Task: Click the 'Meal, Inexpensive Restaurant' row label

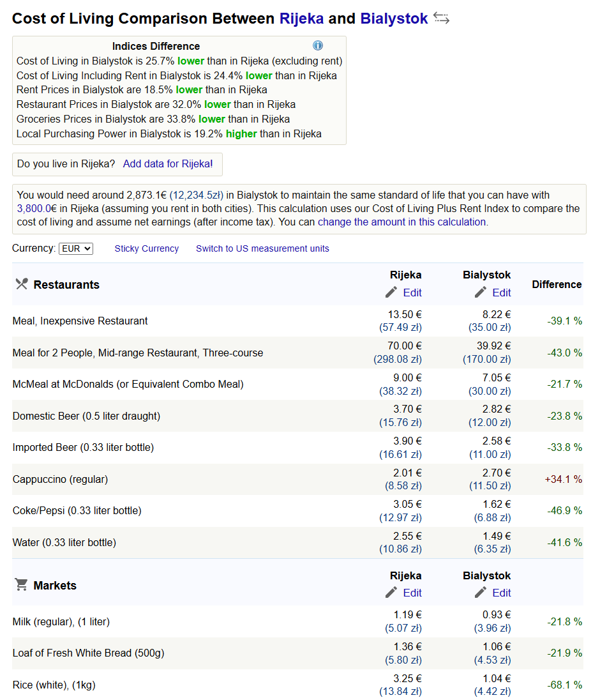Action: click(80, 321)
